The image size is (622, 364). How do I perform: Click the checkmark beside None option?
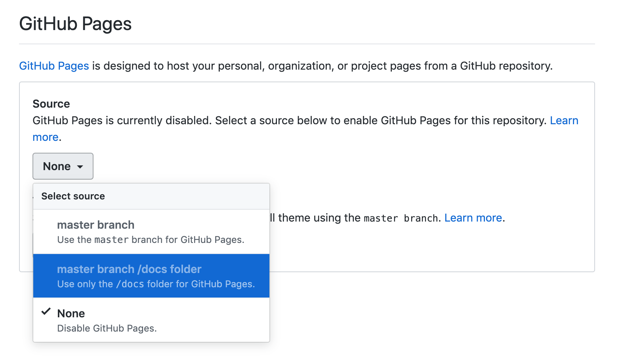(46, 311)
